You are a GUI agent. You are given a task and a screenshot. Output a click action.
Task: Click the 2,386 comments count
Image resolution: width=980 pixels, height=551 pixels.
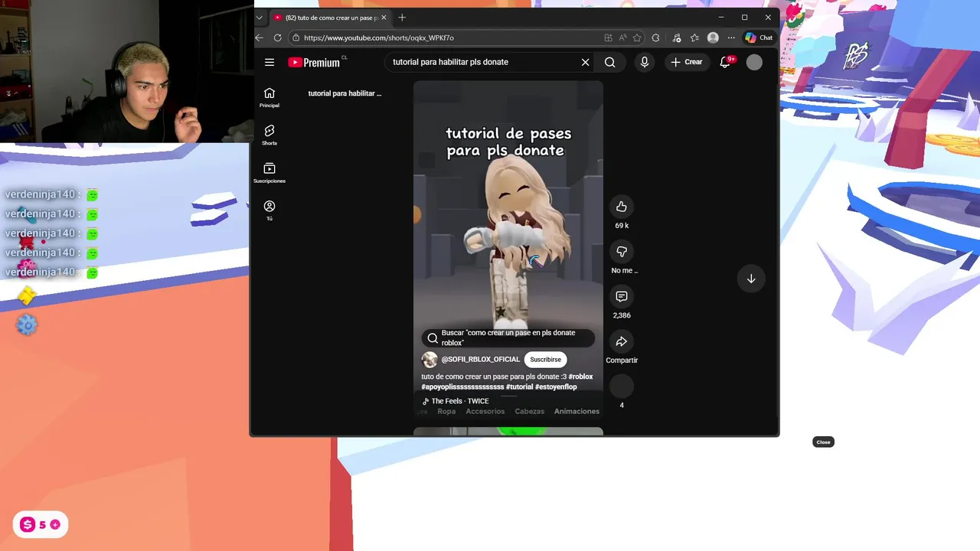(x=622, y=315)
